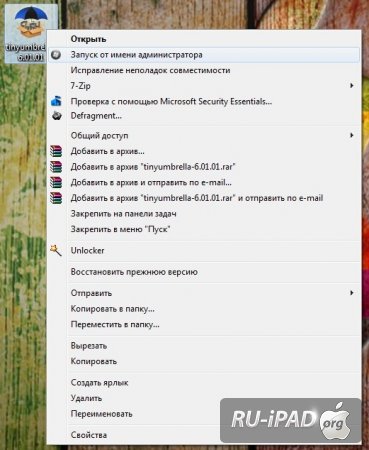Select 'Добавить в архив...' entry
The width and height of the screenshot is (369, 450).
tap(204, 151)
